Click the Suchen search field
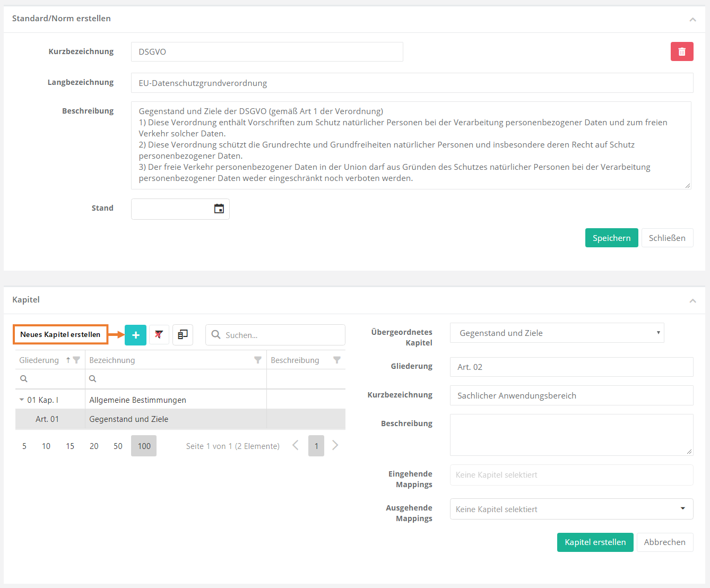Screen dimensions: 710x588 pyautogui.click(x=281, y=335)
